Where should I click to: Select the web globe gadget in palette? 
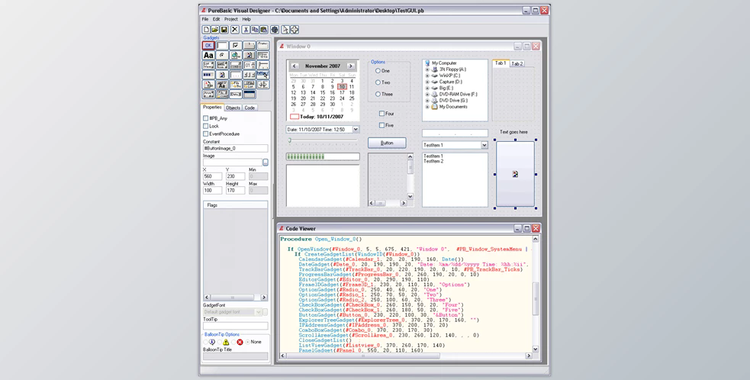pos(235,55)
